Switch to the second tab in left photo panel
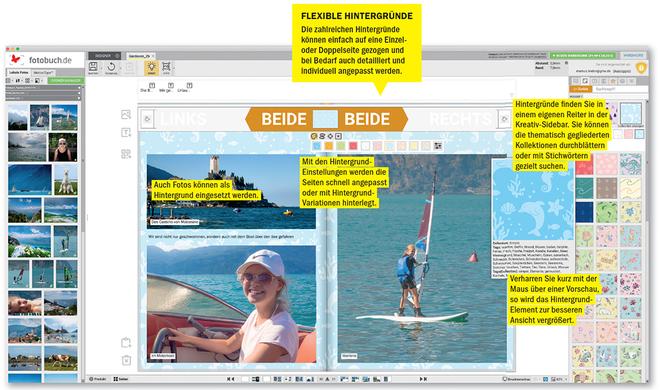This screenshot has width=660, height=390. (x=43, y=72)
